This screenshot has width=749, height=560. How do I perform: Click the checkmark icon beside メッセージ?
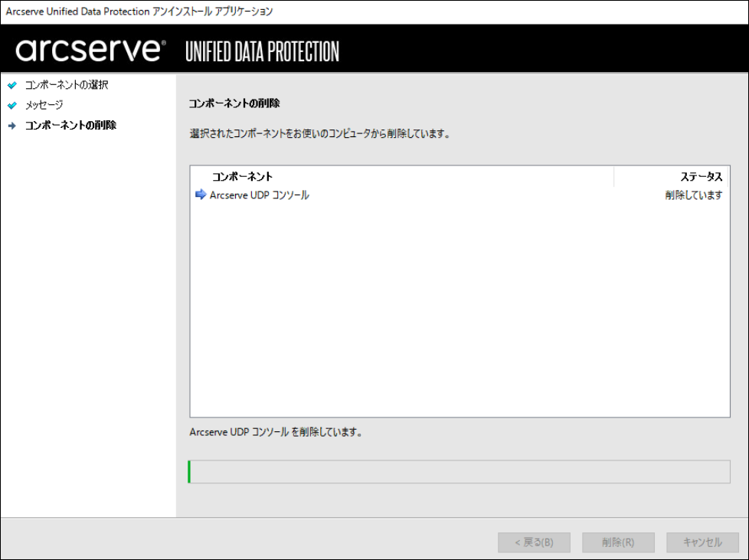click(x=12, y=105)
